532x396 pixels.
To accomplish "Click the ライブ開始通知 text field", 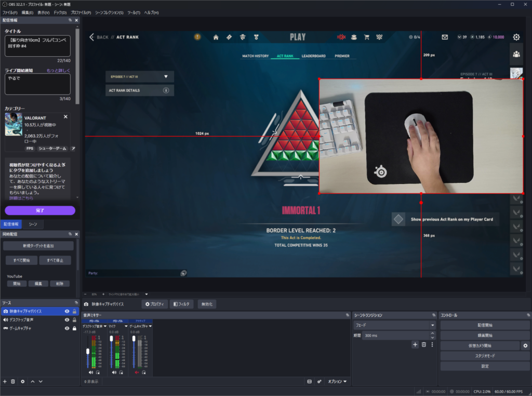I will [x=37, y=84].
